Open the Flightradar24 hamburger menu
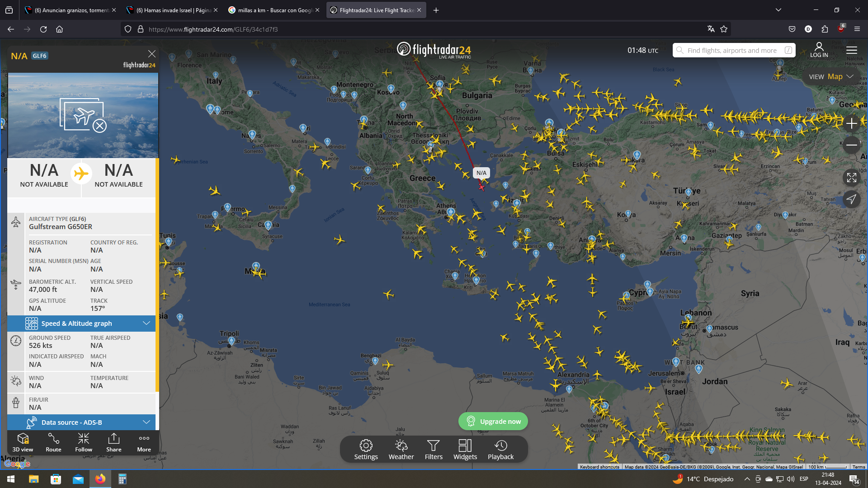868x488 pixels. click(852, 50)
